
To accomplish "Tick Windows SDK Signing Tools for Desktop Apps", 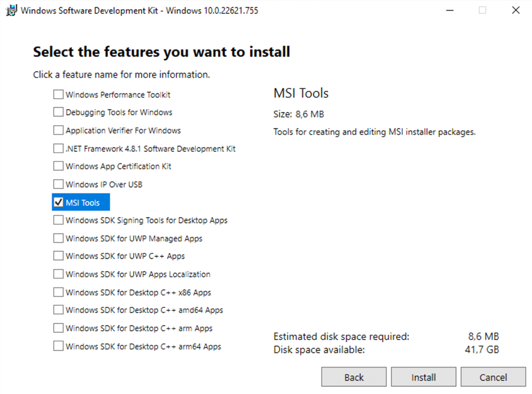I will [x=58, y=220].
